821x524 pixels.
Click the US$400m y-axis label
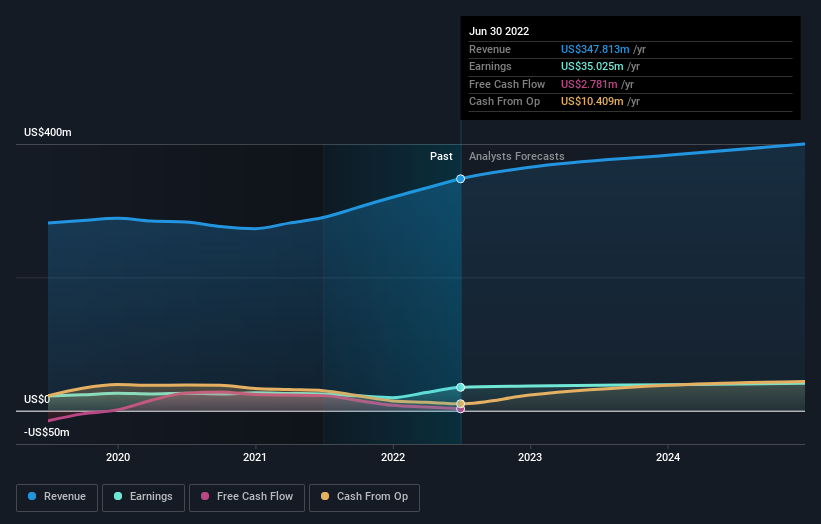(48, 132)
